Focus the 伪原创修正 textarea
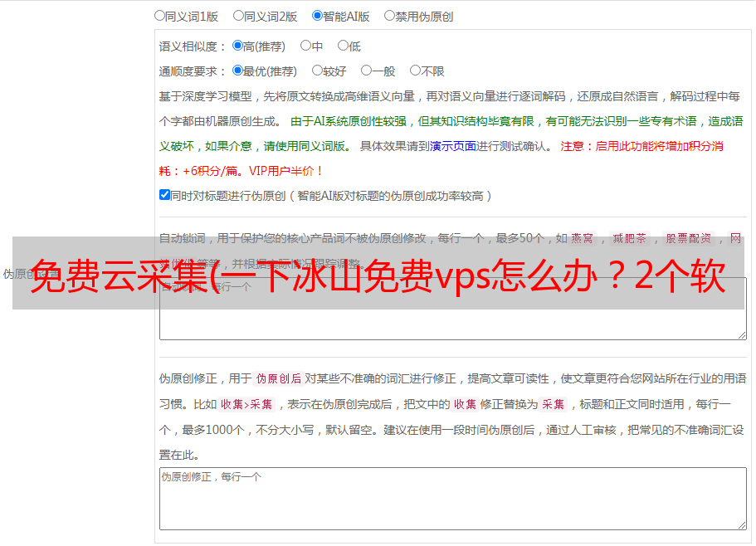The width and height of the screenshot is (756, 546). pos(453,499)
